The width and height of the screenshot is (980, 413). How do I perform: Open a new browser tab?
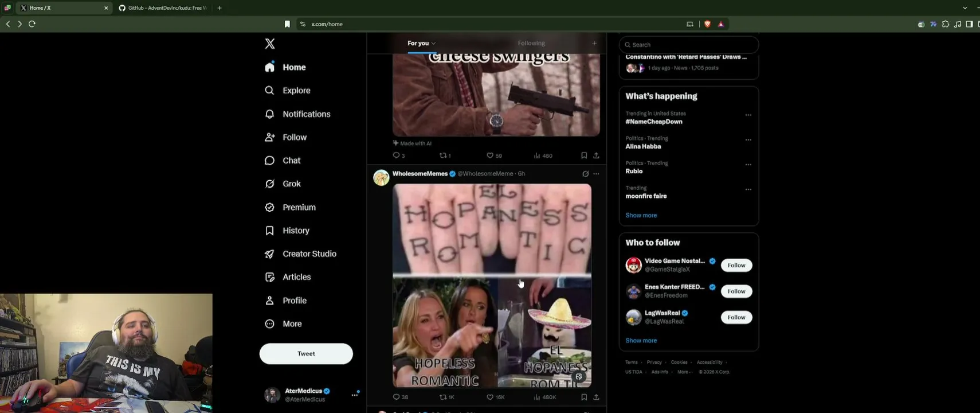(x=219, y=8)
